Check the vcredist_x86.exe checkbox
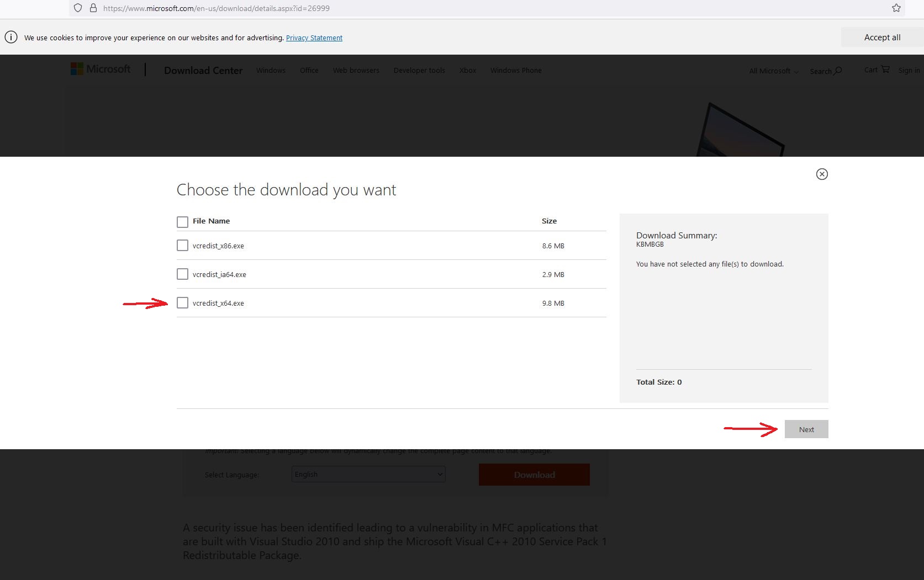 click(x=182, y=246)
